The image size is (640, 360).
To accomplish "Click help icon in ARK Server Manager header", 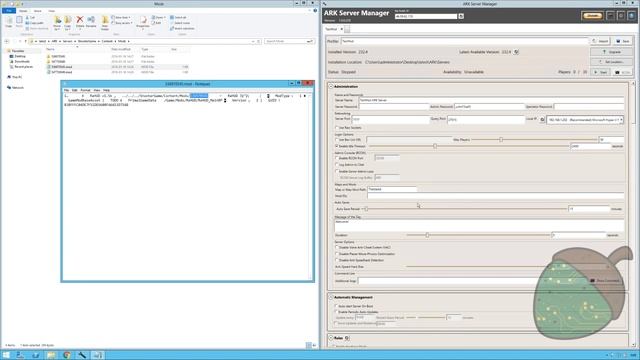I will (x=631, y=16).
